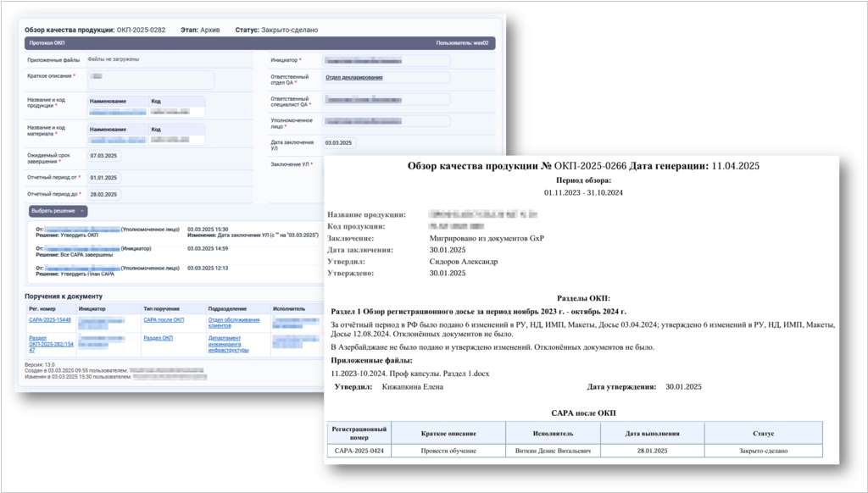Click the 'Ответственный специалист QA' field
The height and width of the screenshot is (493, 868).
click(386, 100)
